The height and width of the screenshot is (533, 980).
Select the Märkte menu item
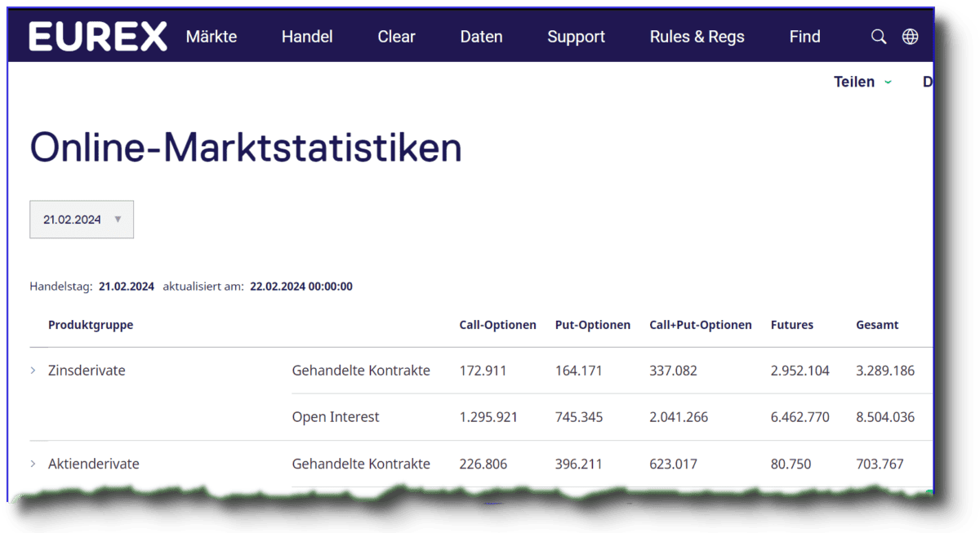pos(211,36)
